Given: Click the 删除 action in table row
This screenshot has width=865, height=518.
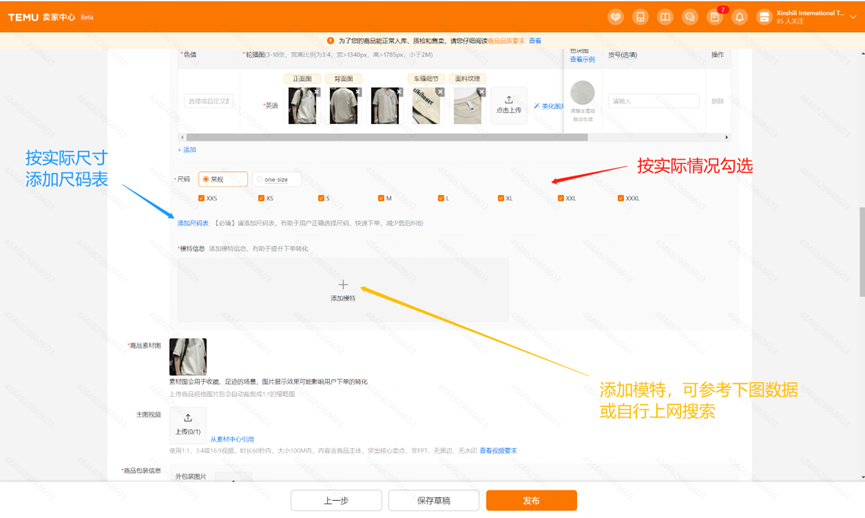Looking at the screenshot, I should click(717, 101).
